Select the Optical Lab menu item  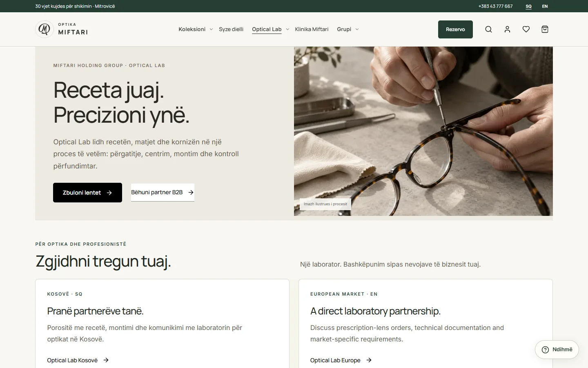pyautogui.click(x=267, y=29)
